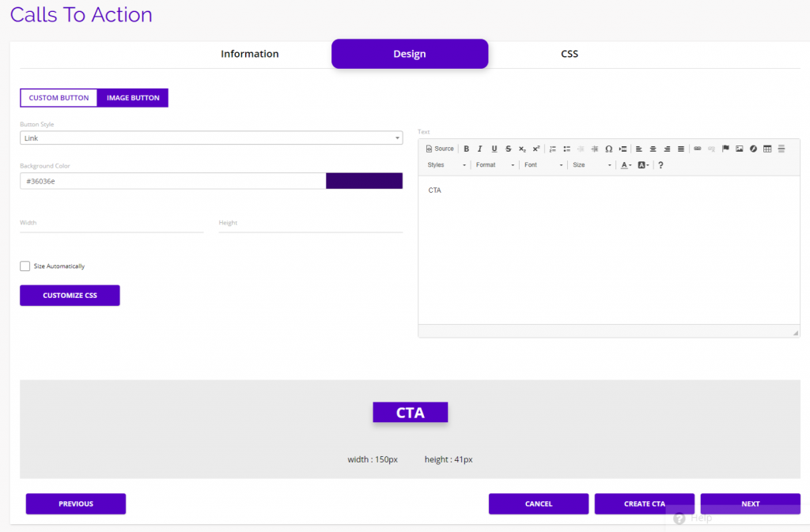
Task: Insert an image via the editor toolbar
Action: pos(739,149)
